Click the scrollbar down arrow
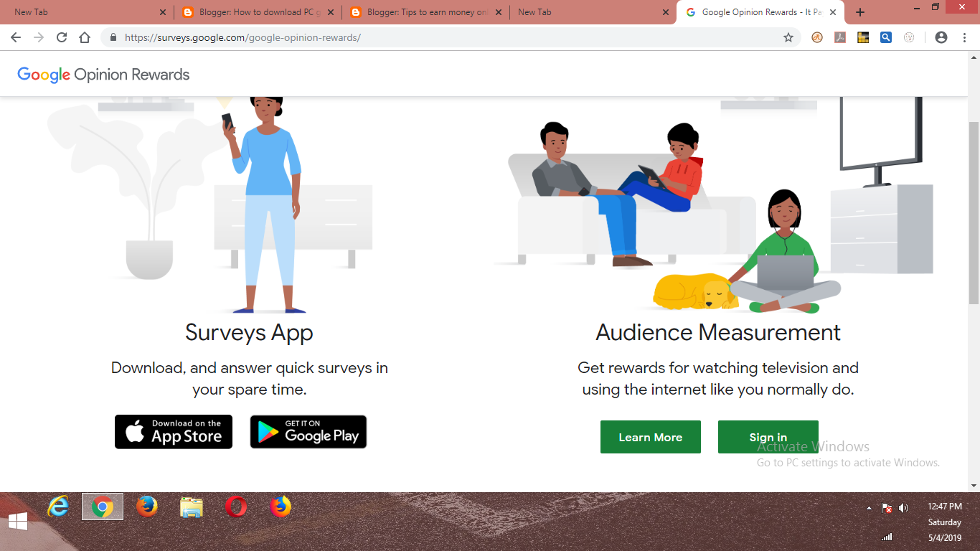The height and width of the screenshot is (551, 980). (x=974, y=486)
